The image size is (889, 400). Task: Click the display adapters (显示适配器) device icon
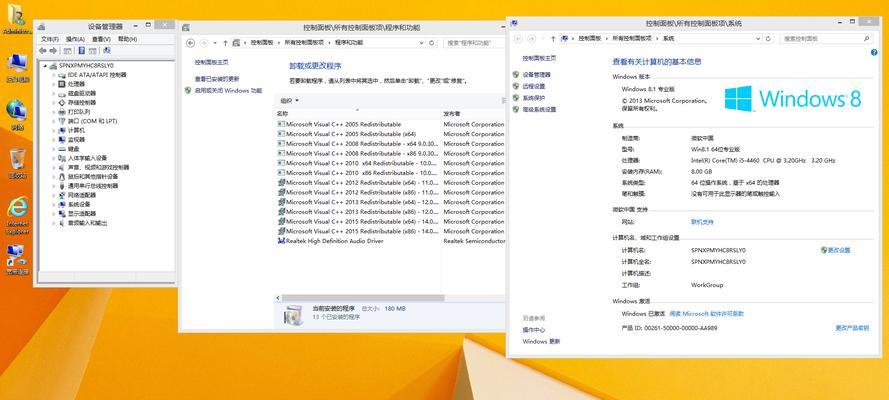(x=62, y=214)
